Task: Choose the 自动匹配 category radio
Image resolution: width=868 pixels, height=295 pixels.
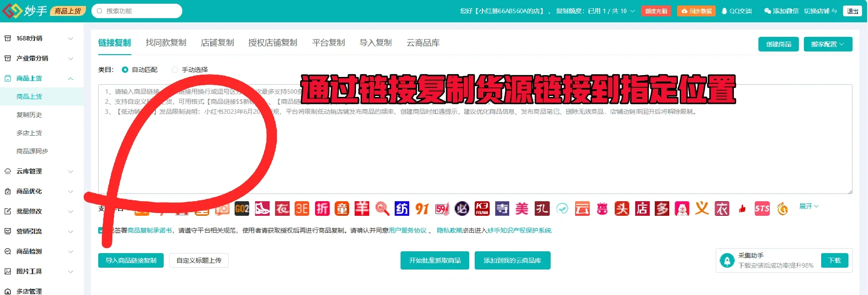Action: click(x=125, y=70)
